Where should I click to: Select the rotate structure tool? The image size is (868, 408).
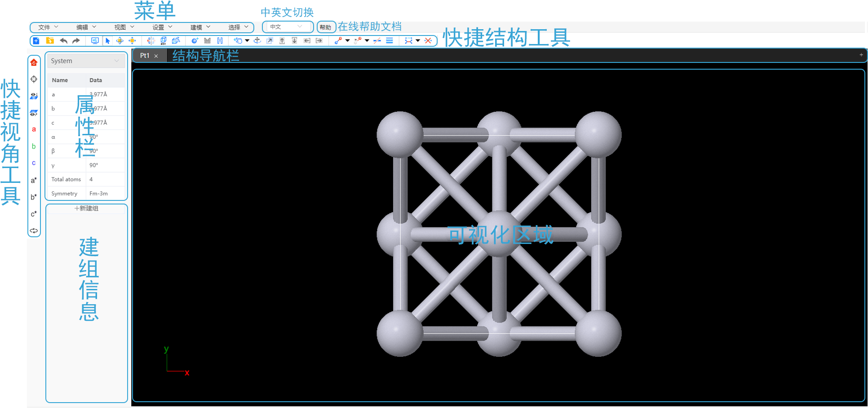(120, 41)
